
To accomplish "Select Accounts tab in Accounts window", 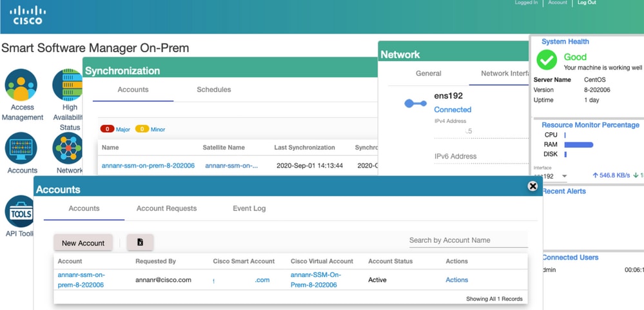I will (84, 208).
